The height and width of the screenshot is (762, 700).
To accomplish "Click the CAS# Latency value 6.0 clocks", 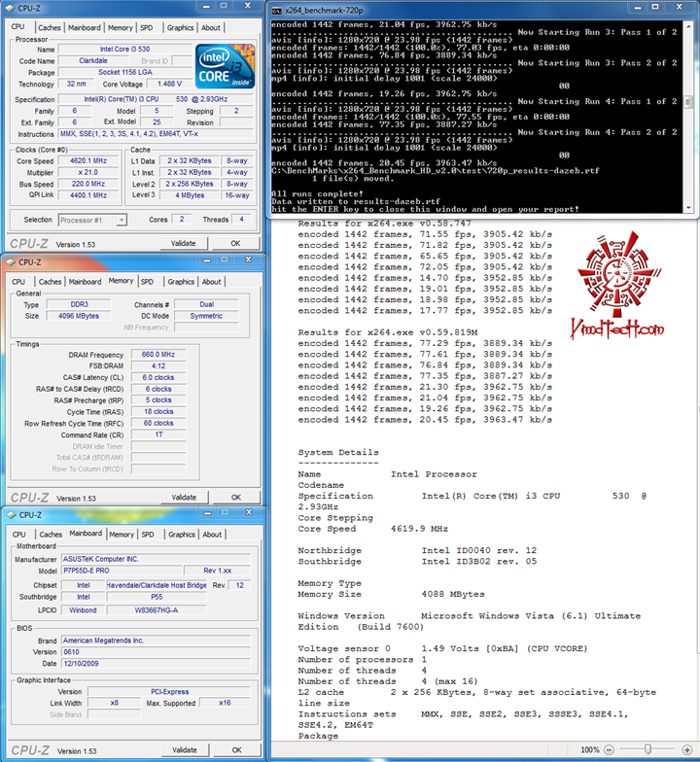I will (x=157, y=377).
